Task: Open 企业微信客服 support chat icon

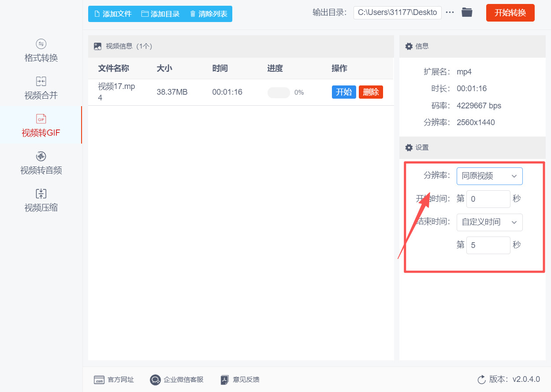Action: (155, 380)
